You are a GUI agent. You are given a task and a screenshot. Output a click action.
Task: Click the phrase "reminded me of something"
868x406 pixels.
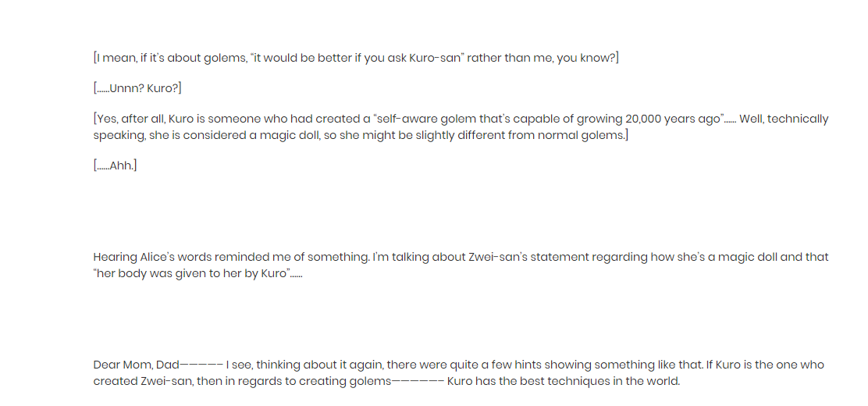coord(299,257)
